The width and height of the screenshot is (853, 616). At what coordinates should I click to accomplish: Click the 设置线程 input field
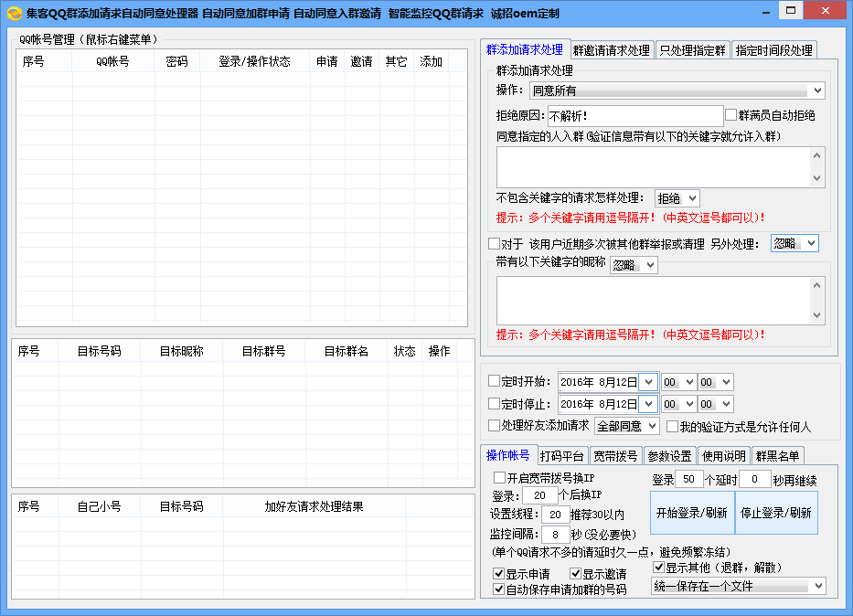555,515
